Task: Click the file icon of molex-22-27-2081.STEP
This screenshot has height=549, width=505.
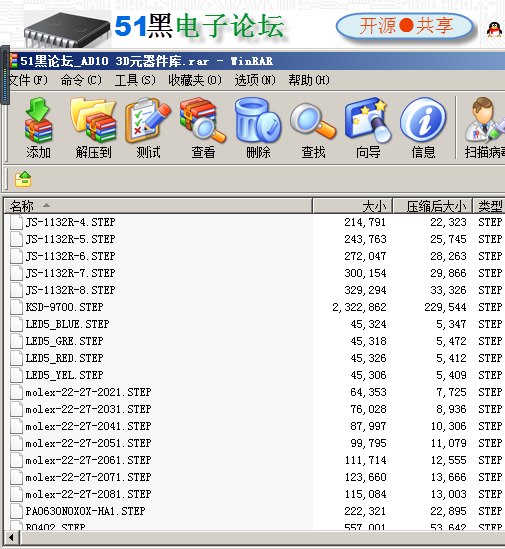Action: pos(16,494)
